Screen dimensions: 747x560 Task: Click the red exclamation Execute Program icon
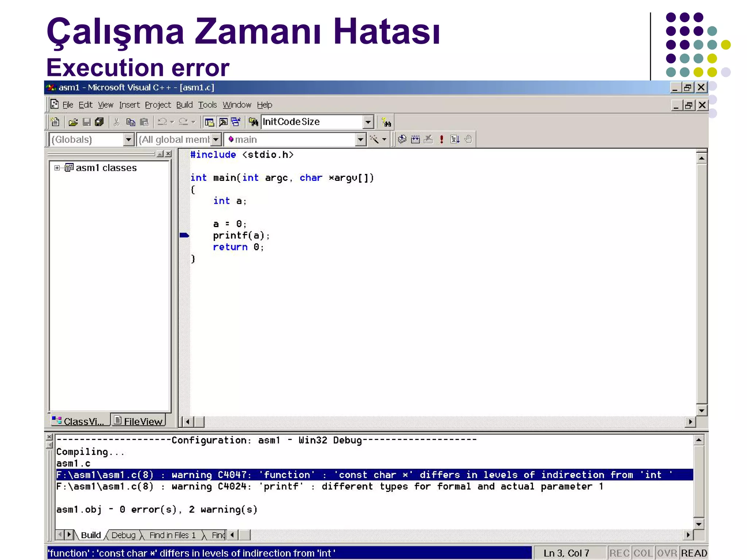point(442,139)
